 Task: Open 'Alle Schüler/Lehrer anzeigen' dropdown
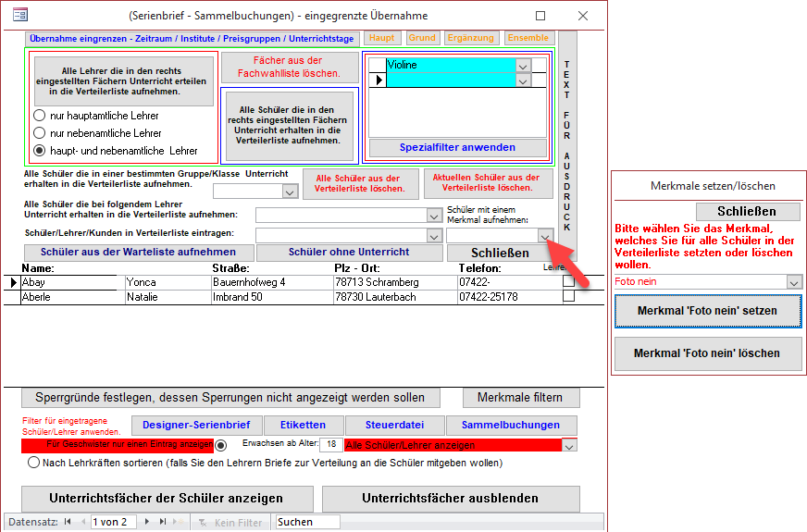[x=569, y=445]
